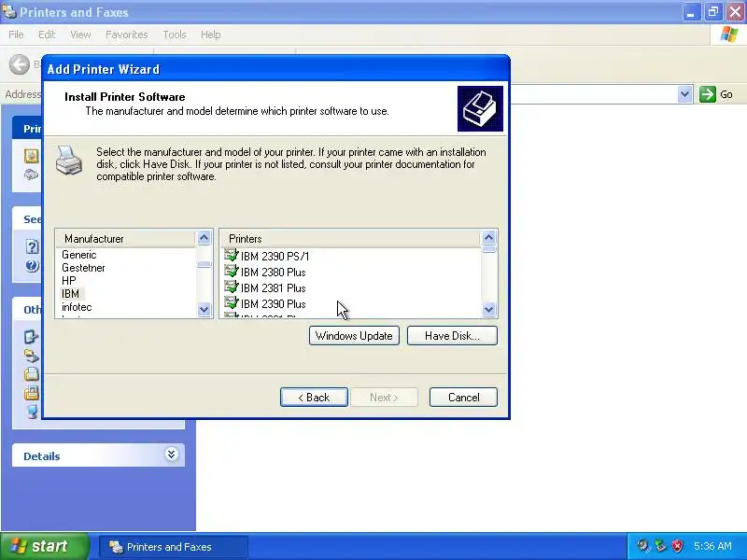The image size is (747, 560).
Task: Click the Back arrow in Explorer toolbar
Action: tap(20, 64)
